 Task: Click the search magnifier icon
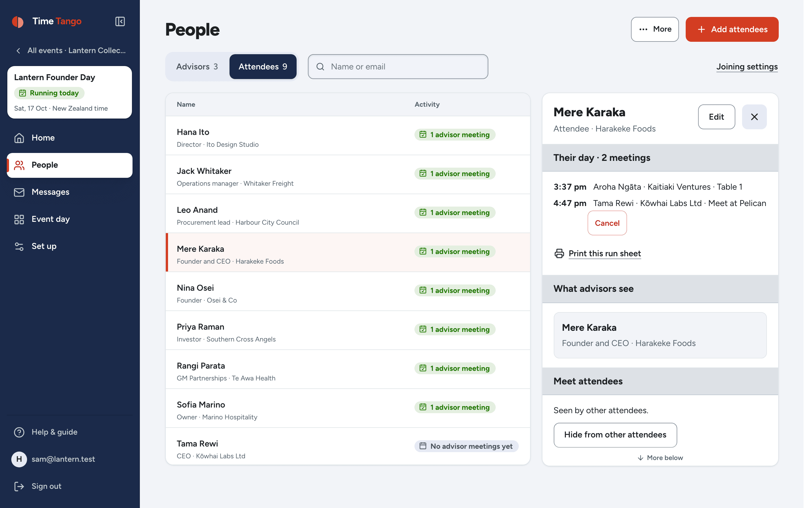coord(321,67)
